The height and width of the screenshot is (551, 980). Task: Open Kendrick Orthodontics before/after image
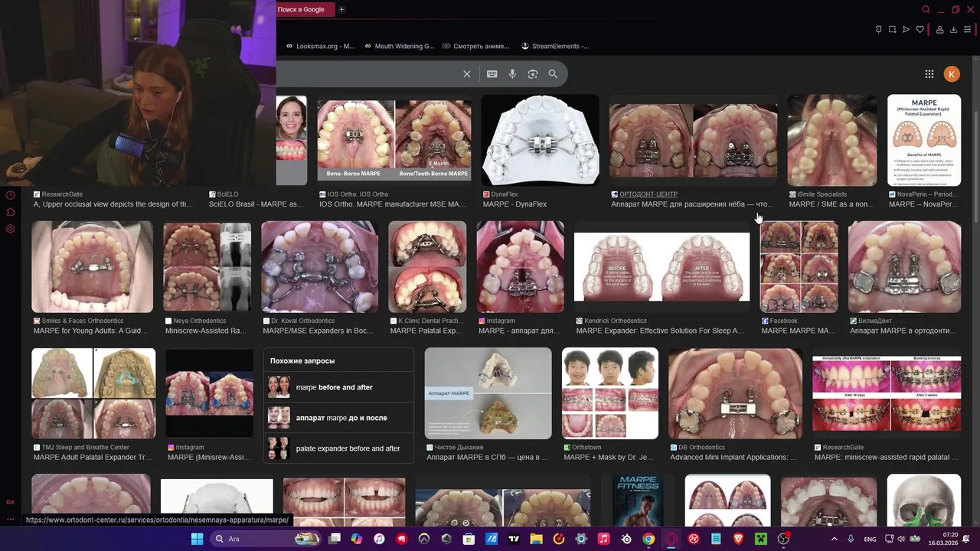pyautogui.click(x=661, y=267)
